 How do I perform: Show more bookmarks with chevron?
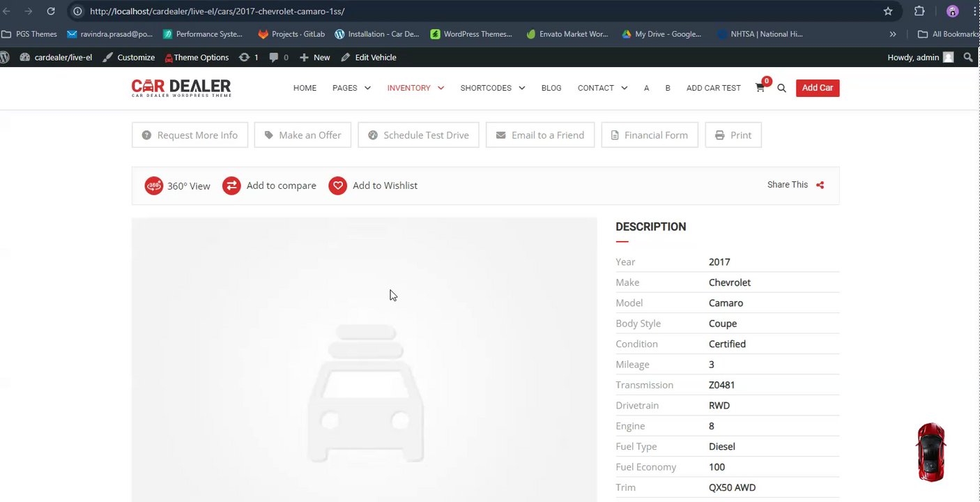click(x=893, y=33)
